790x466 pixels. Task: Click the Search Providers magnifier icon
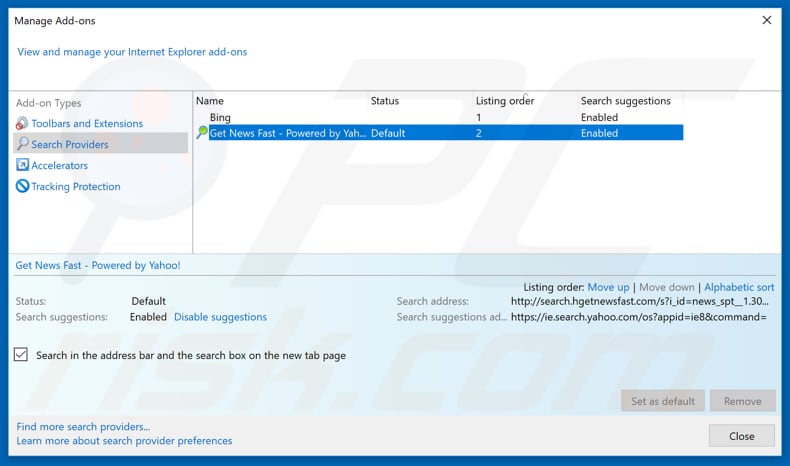coord(22,144)
